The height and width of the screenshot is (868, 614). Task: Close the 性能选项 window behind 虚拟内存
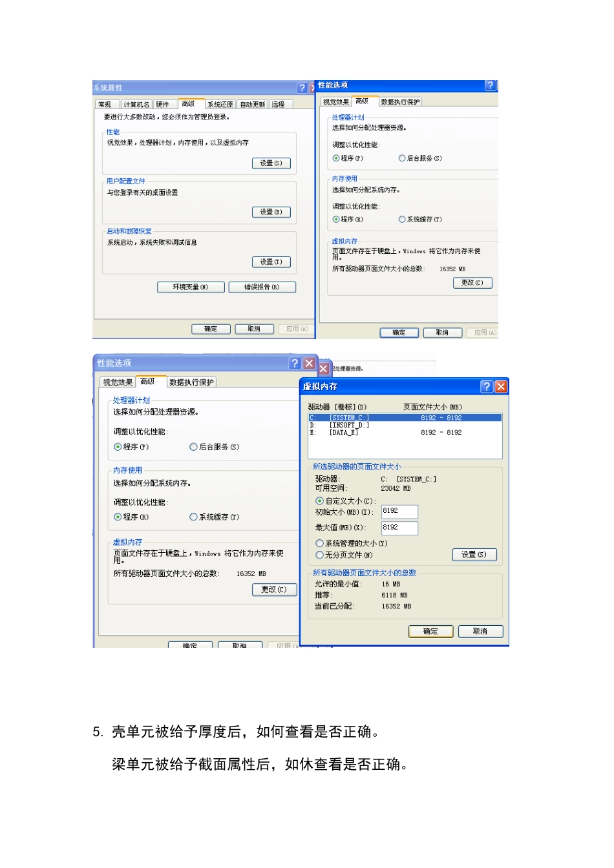click(309, 363)
